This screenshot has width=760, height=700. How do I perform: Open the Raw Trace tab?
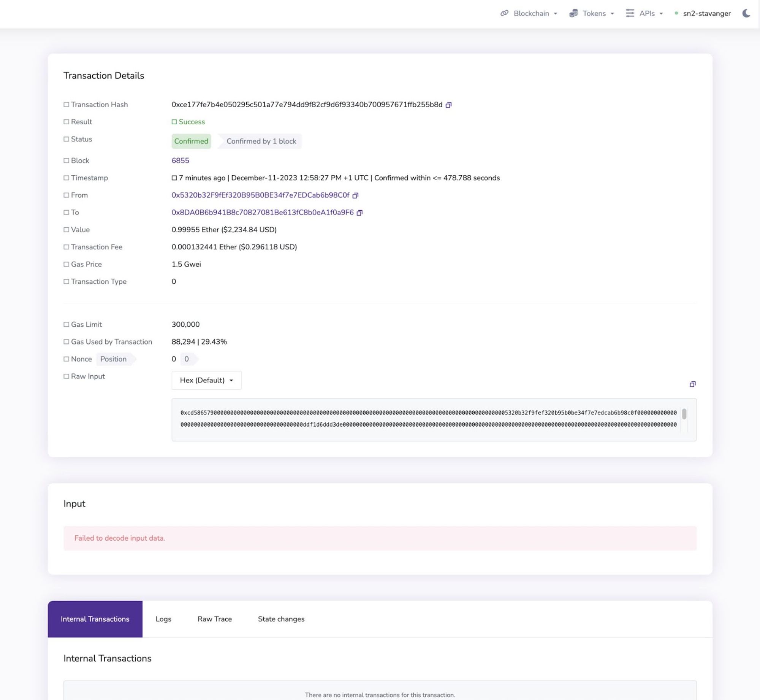click(215, 619)
